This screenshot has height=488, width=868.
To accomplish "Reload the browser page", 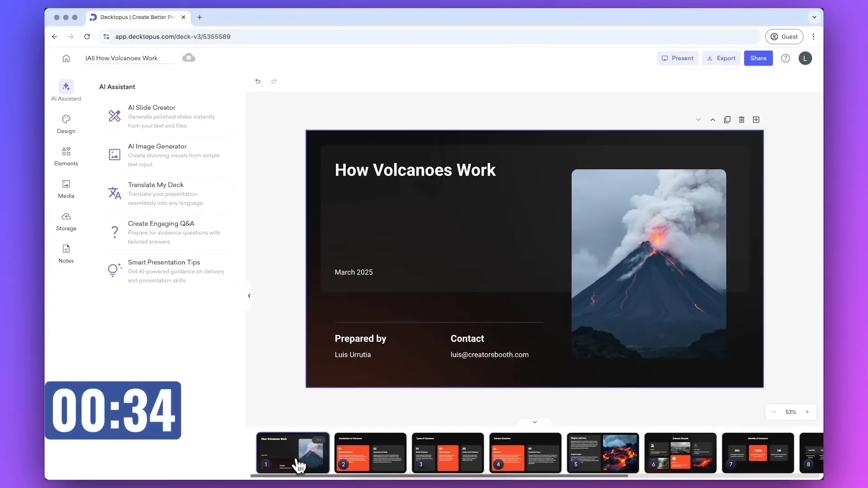I will pos(87,37).
